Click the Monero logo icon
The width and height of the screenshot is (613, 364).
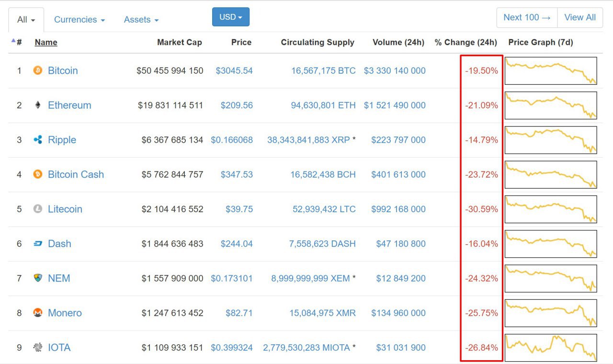pos(38,313)
